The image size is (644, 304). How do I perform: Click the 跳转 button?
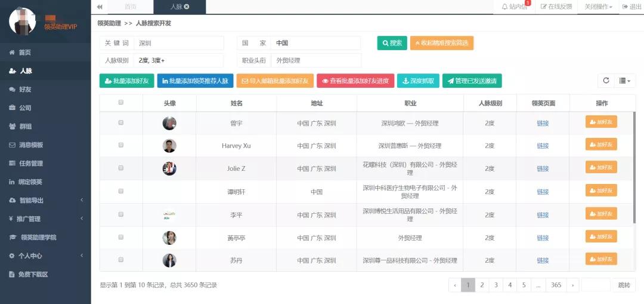coord(624,285)
